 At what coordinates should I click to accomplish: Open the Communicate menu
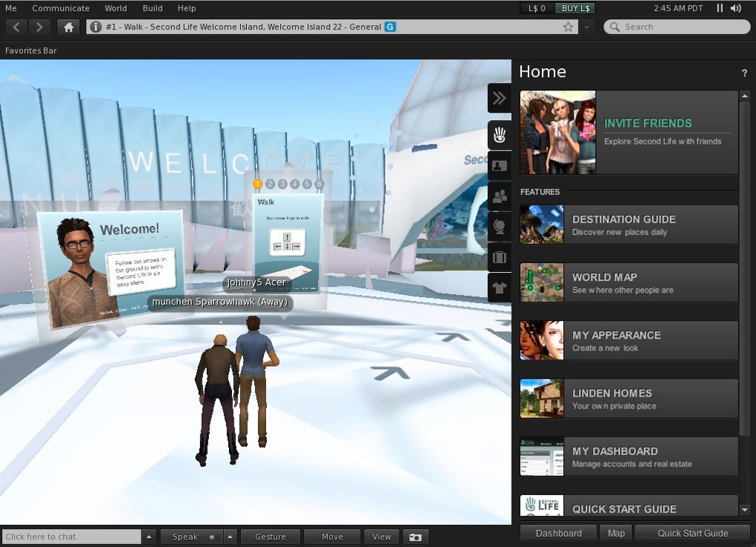coord(61,8)
